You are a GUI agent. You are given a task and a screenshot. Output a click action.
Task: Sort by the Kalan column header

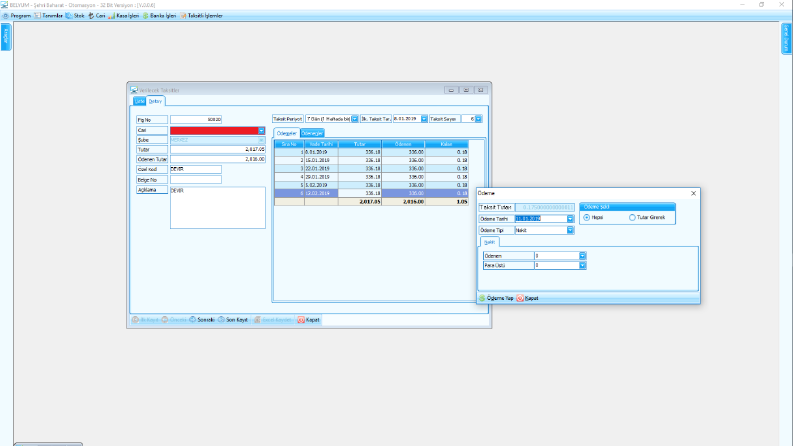446,144
